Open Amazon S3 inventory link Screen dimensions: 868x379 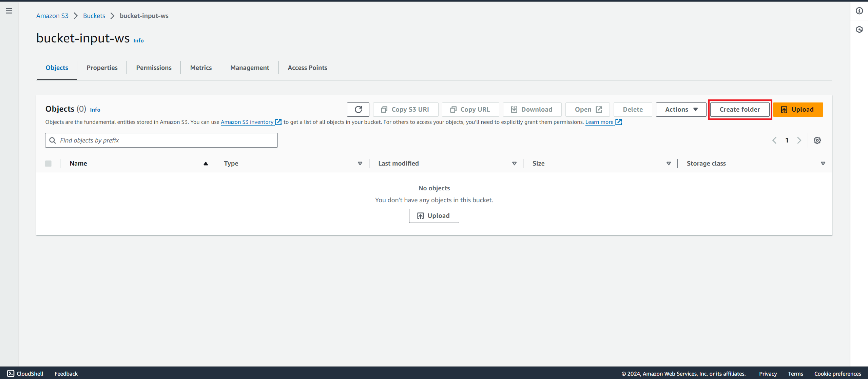click(x=251, y=122)
